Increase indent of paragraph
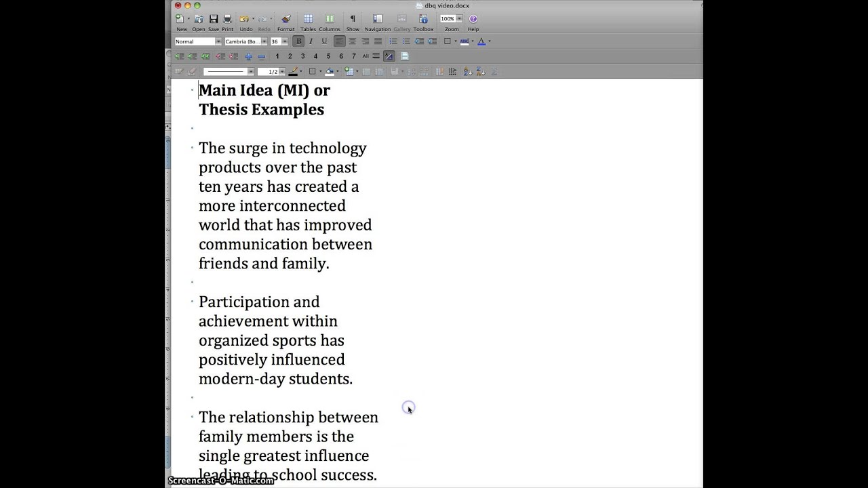Image resolution: width=868 pixels, height=488 pixels. point(432,41)
